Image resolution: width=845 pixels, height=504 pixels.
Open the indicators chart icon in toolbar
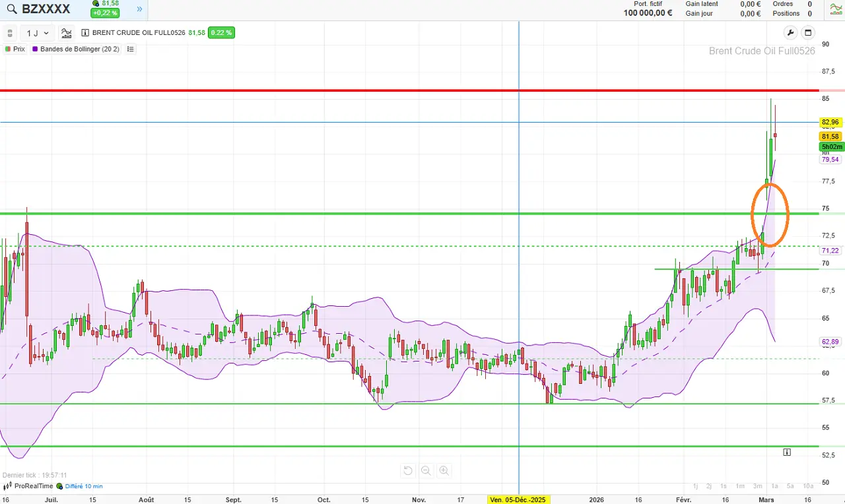pyautogui.click(x=67, y=33)
